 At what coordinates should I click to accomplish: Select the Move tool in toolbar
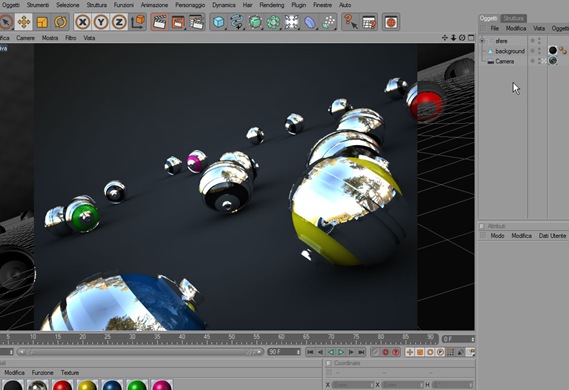(x=24, y=22)
